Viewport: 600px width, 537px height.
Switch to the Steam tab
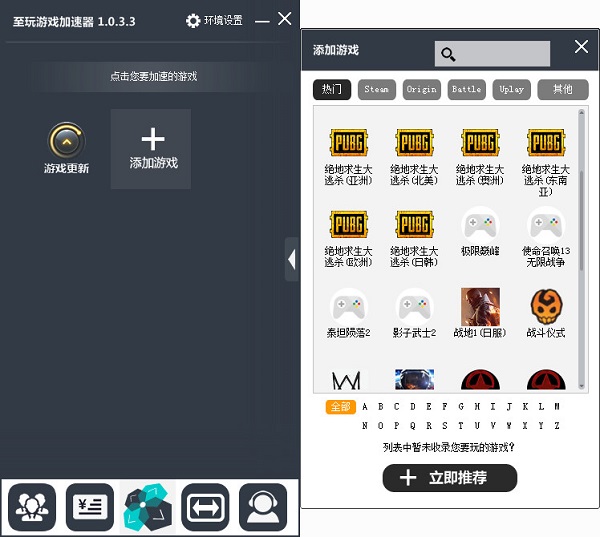coord(377,90)
